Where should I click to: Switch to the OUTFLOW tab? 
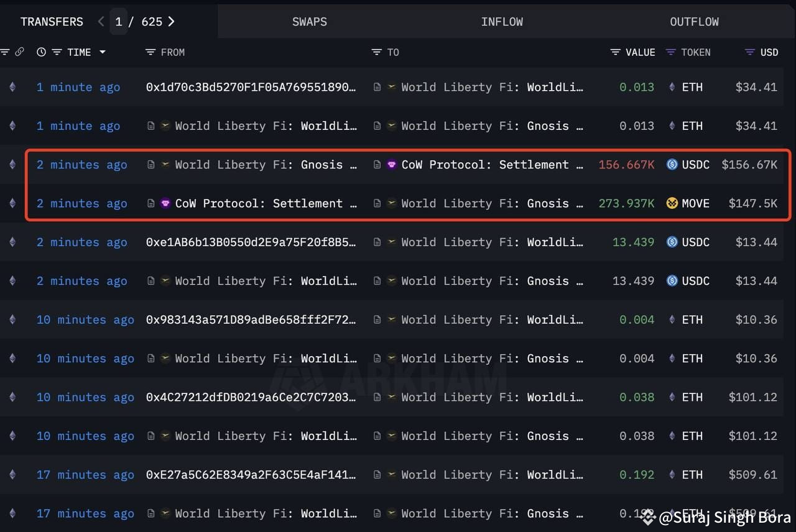(694, 22)
